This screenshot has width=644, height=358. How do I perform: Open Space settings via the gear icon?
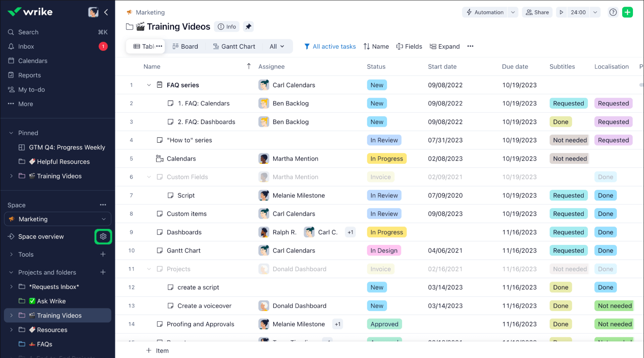103,236
